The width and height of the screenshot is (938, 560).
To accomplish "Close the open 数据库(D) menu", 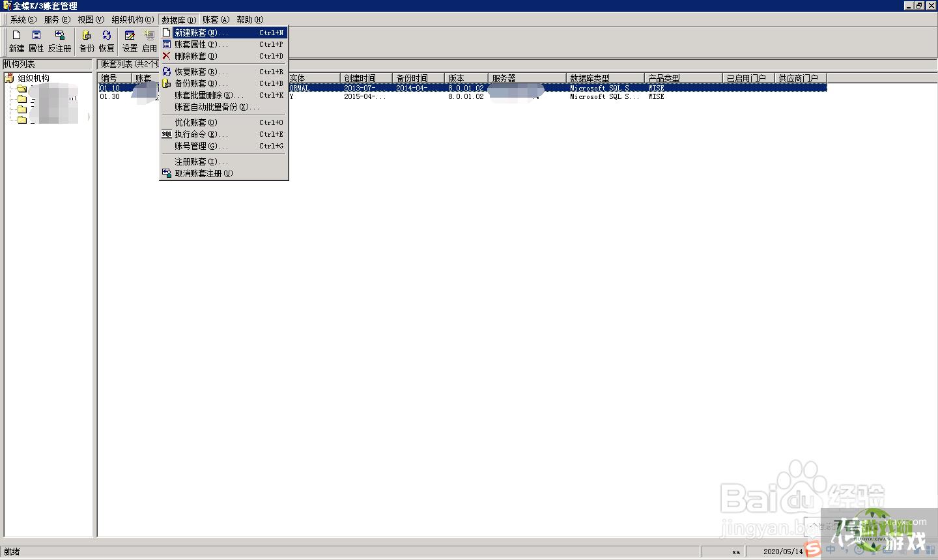I will (x=178, y=20).
